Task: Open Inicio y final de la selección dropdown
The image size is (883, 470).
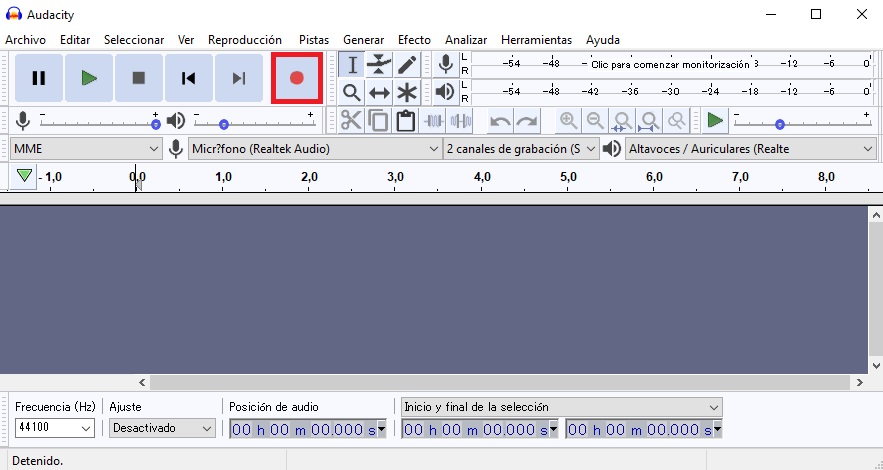Action: pyautogui.click(x=561, y=407)
